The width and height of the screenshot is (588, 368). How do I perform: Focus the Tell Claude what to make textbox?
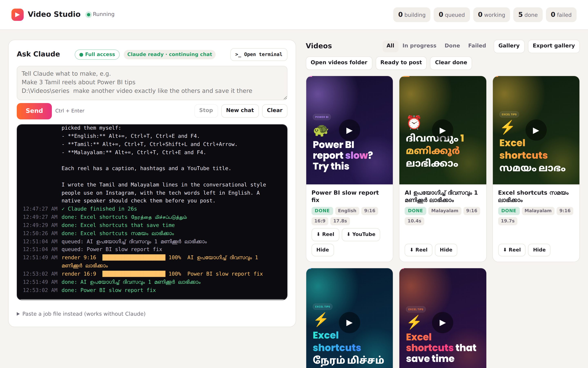click(x=152, y=83)
